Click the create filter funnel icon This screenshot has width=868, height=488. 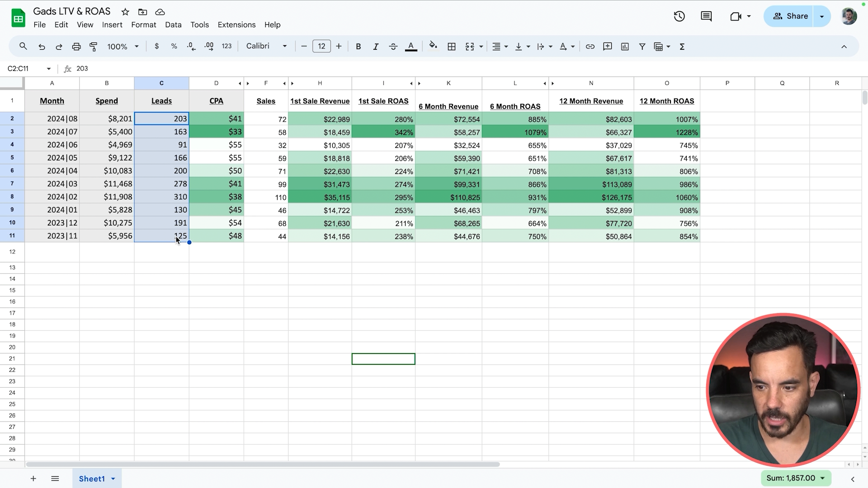coord(642,47)
